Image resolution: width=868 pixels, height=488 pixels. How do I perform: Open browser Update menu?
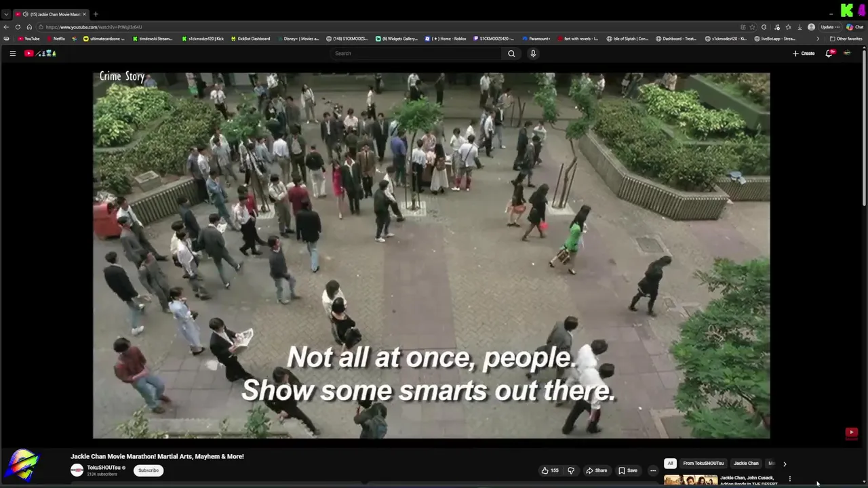pos(830,27)
